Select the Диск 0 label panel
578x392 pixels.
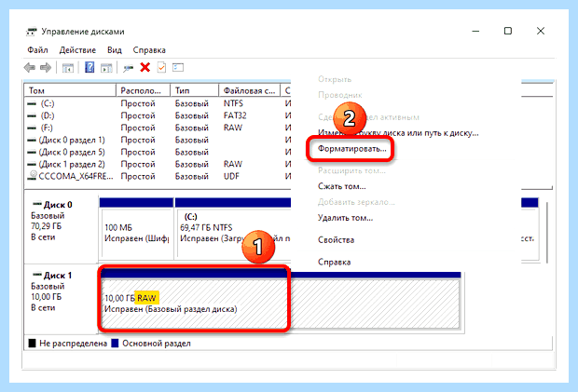61,226
